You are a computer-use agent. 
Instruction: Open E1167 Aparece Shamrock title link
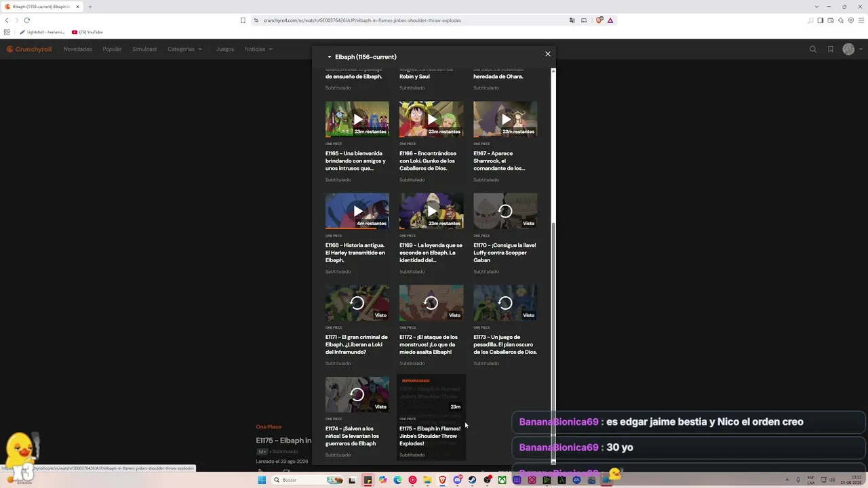pyautogui.click(x=500, y=161)
